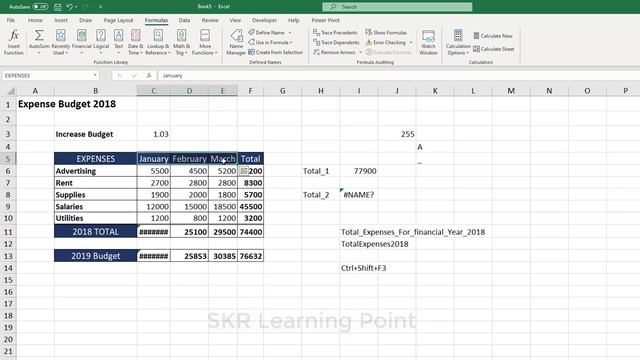Click Show Formulas

tap(386, 32)
